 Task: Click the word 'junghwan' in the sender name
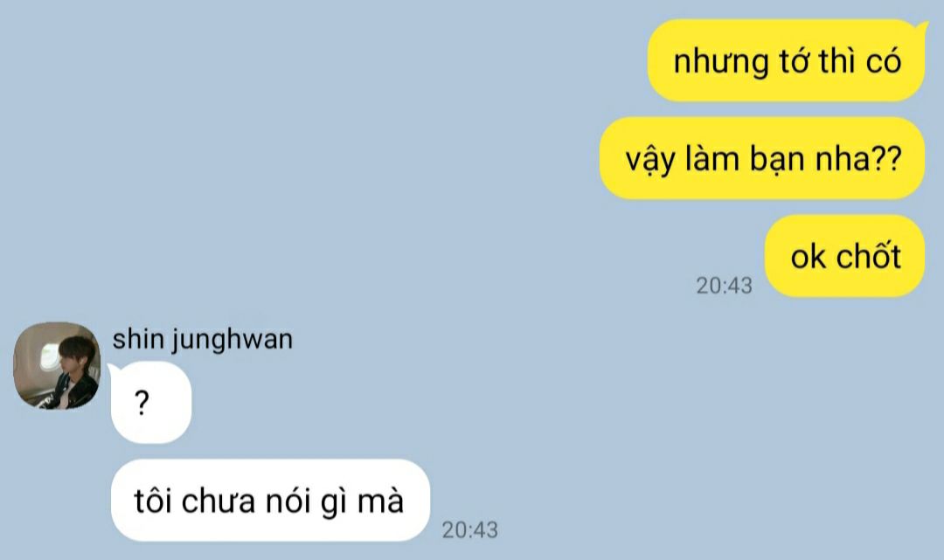click(233, 341)
